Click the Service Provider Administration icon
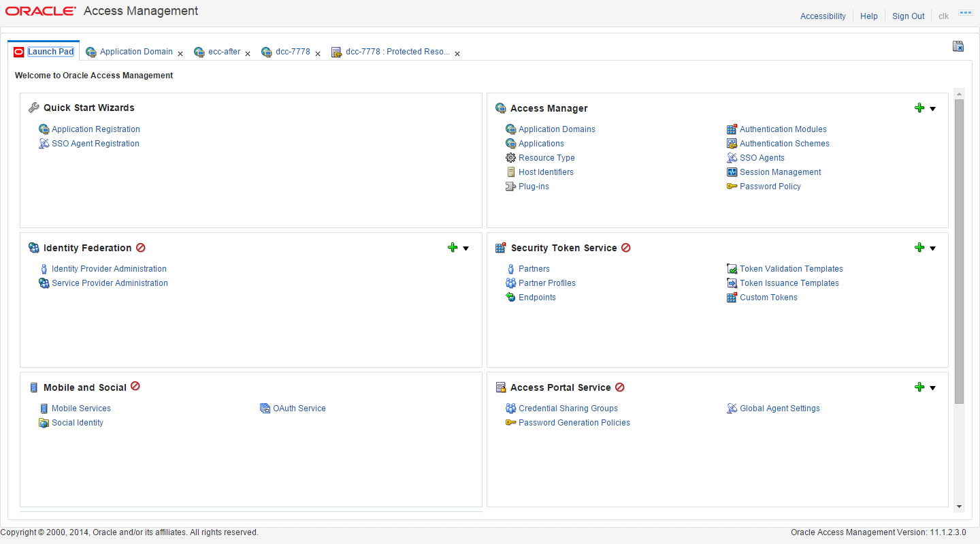This screenshot has width=980, height=544. [44, 283]
